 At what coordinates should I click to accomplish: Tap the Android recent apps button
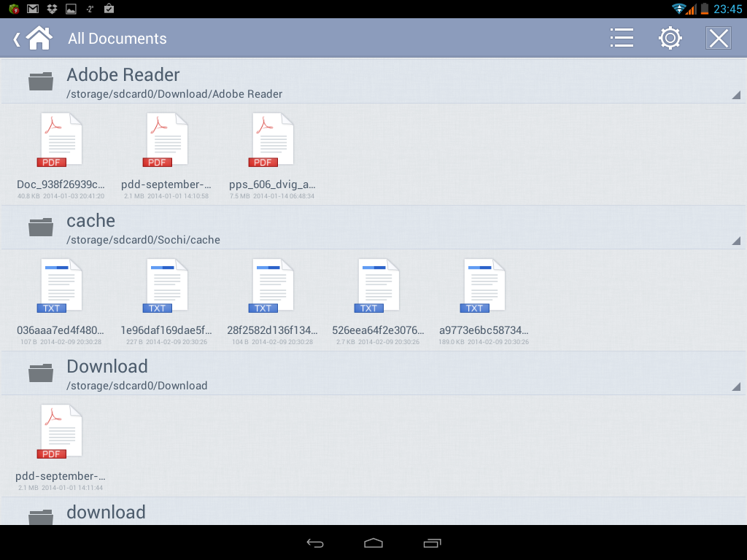tap(432, 542)
